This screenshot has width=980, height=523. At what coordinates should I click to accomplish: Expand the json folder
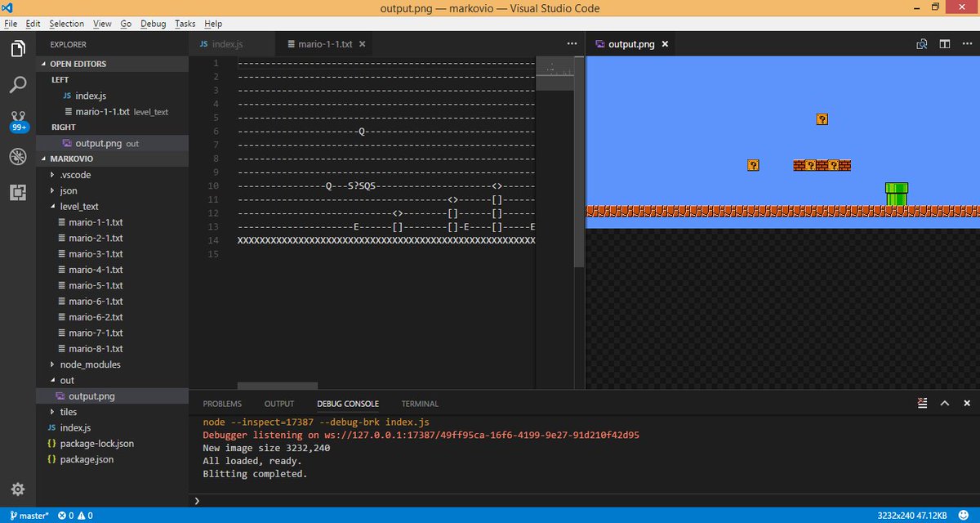click(113, 190)
